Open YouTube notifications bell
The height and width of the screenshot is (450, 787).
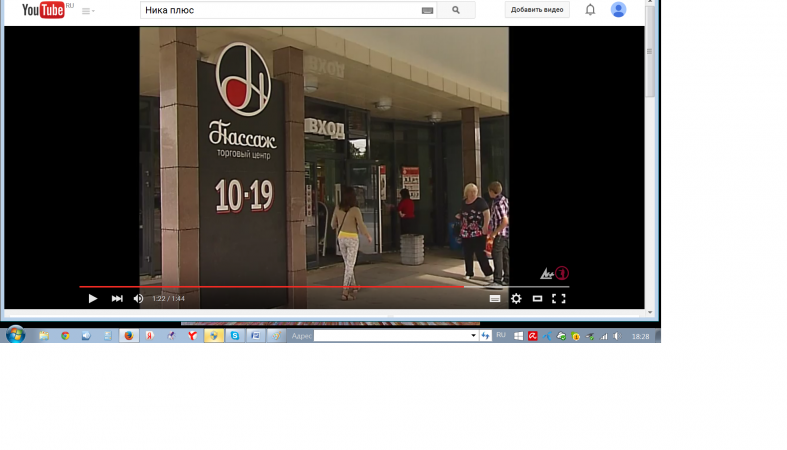(590, 10)
